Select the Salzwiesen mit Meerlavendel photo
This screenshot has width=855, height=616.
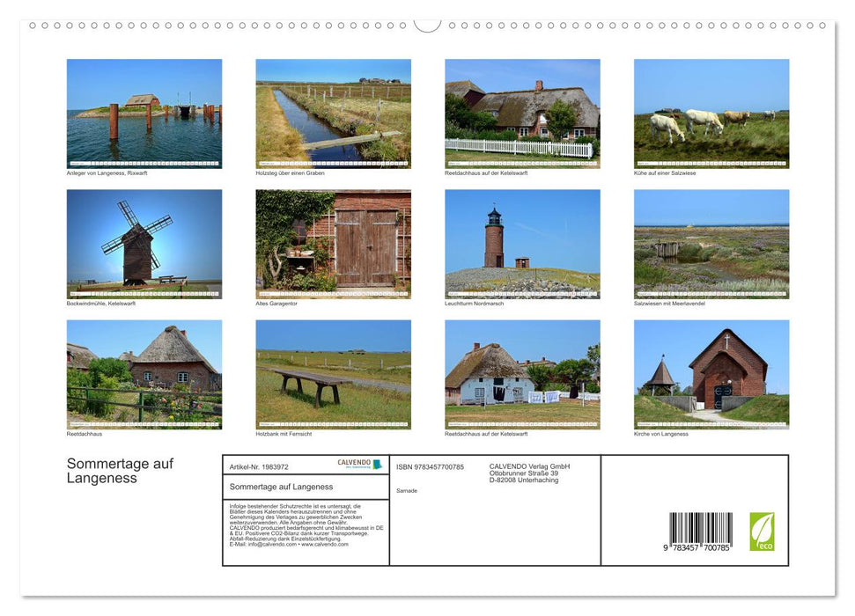point(711,243)
